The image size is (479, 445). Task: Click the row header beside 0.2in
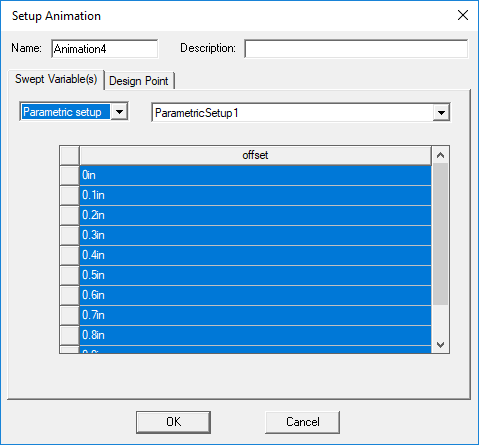click(x=70, y=215)
